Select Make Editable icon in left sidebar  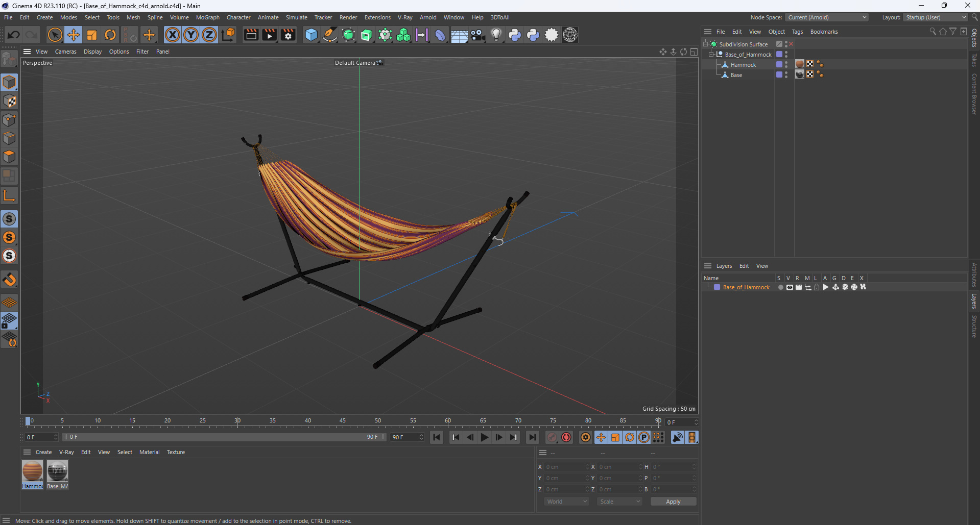(x=9, y=59)
